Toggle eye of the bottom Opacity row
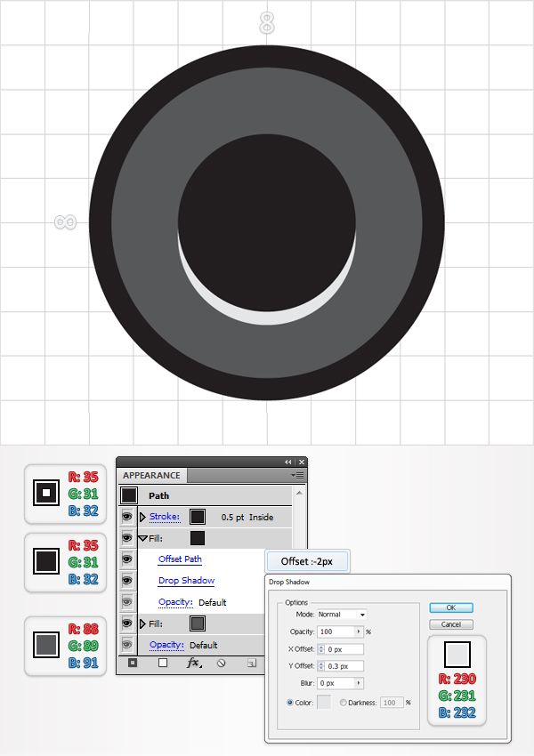Viewport: 534px width, 756px height. 127,645
